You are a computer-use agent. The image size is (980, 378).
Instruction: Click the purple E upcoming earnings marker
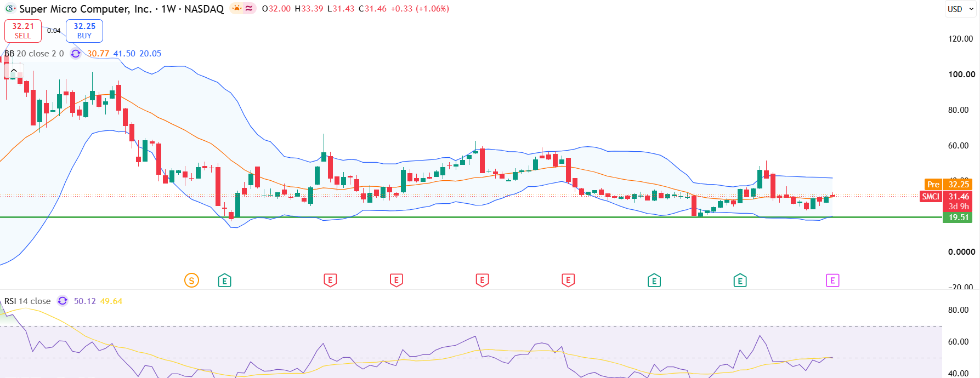click(832, 280)
